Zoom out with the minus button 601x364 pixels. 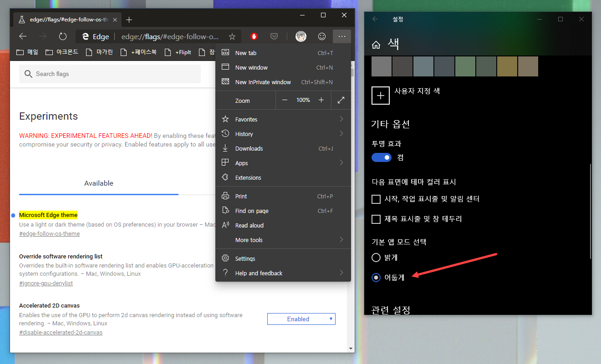point(285,100)
